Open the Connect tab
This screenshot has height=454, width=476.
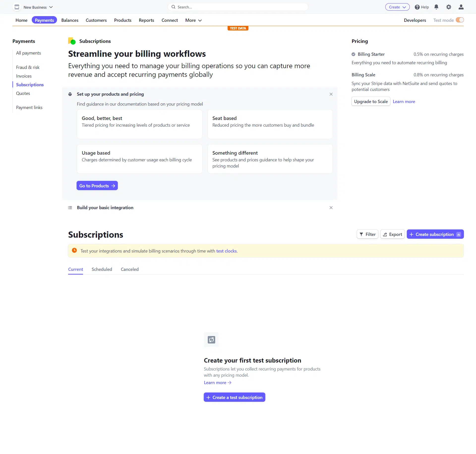pyautogui.click(x=170, y=20)
